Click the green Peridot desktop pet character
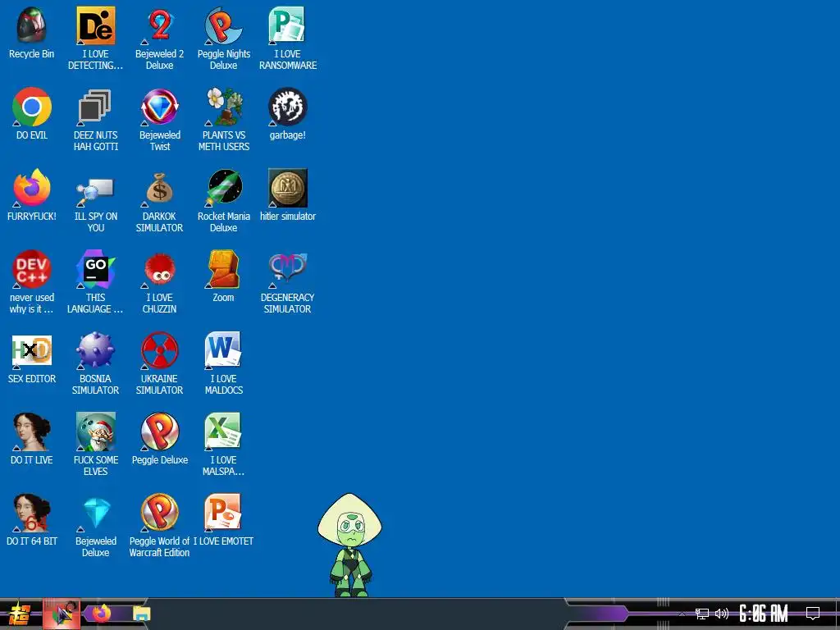The height and width of the screenshot is (630, 840). (349, 545)
